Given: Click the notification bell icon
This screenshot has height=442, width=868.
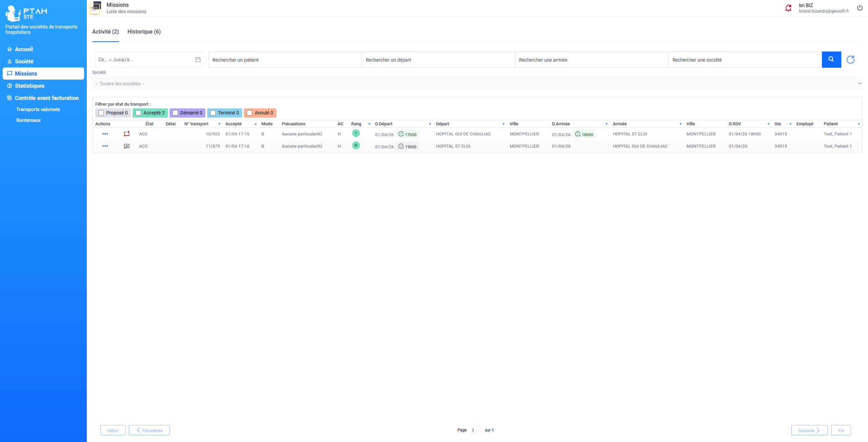Looking at the screenshot, I should point(788,8).
